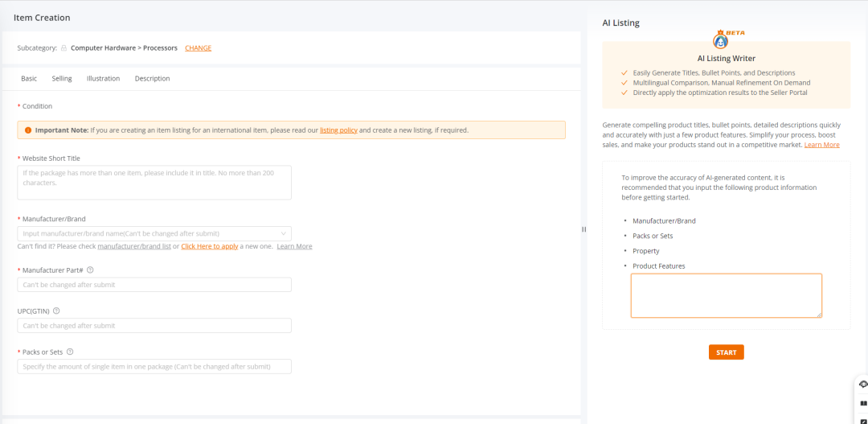Click the CHANGE subcategory link
Image resolution: width=868 pixels, height=424 pixels.
[198, 48]
